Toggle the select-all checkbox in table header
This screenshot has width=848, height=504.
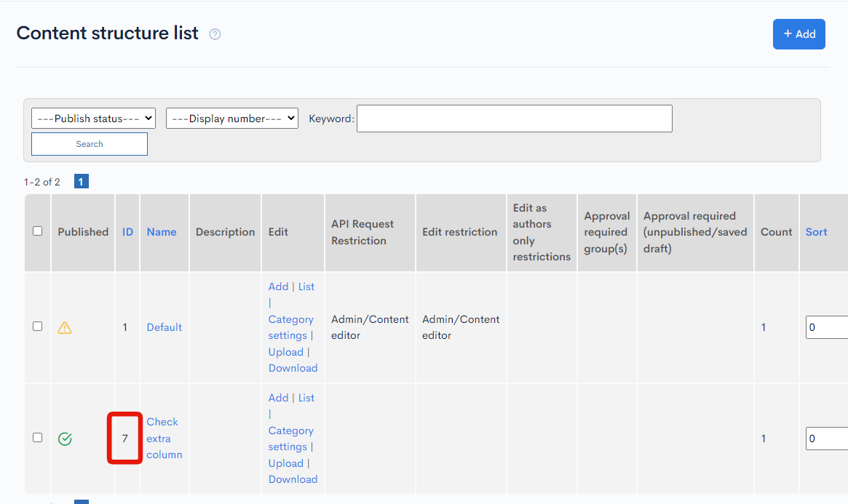tap(38, 231)
